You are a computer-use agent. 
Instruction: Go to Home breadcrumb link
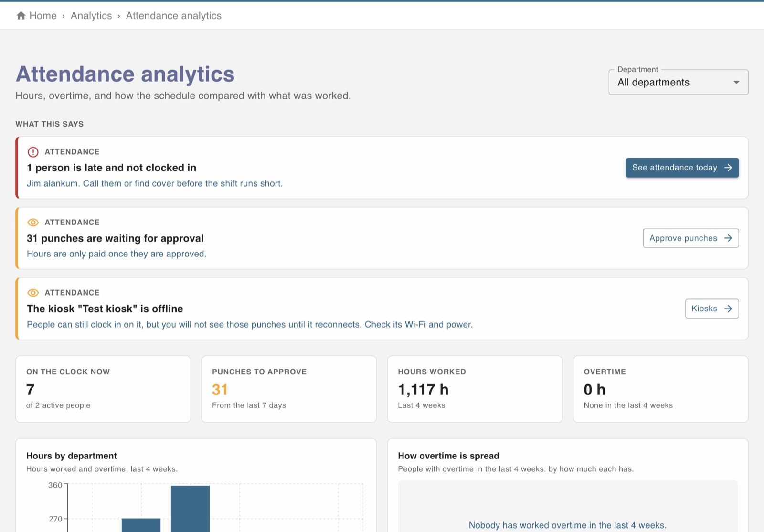point(43,16)
